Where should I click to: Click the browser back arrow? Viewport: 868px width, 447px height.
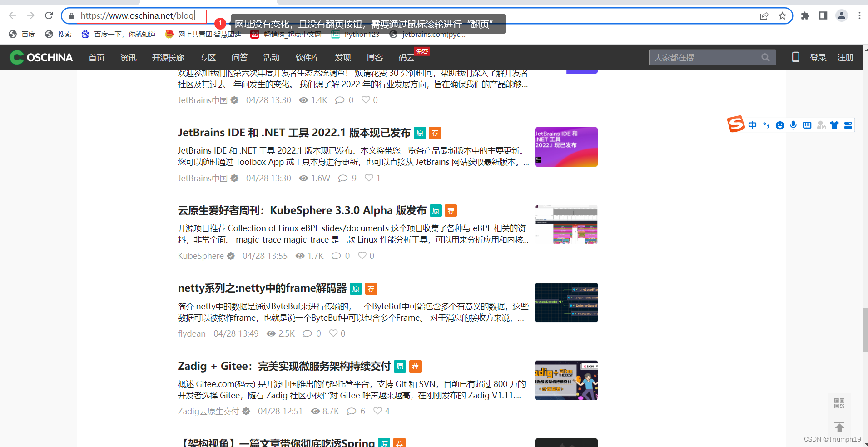[x=12, y=15]
